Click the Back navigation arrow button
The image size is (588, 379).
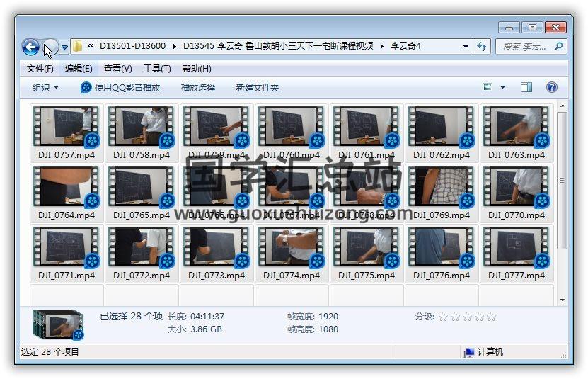[x=30, y=47]
